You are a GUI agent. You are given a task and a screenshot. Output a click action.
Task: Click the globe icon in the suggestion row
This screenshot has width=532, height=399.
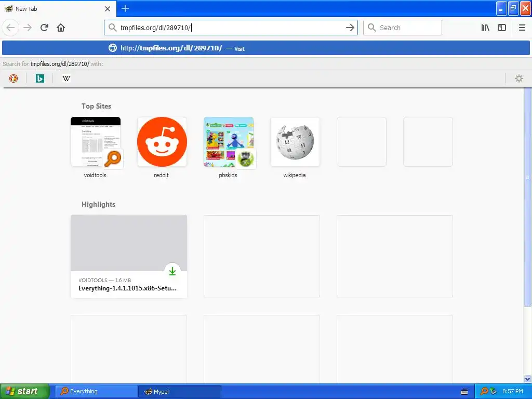[113, 48]
